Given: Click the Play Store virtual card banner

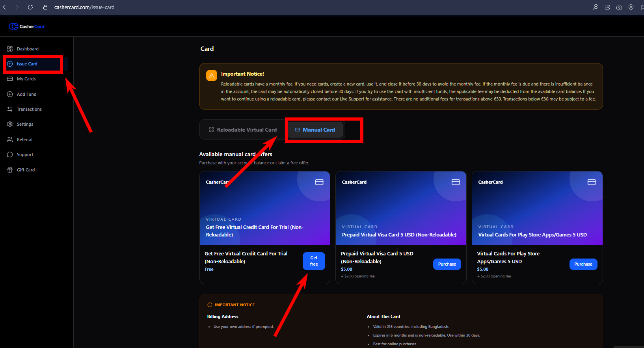Looking at the screenshot, I should point(537,208).
